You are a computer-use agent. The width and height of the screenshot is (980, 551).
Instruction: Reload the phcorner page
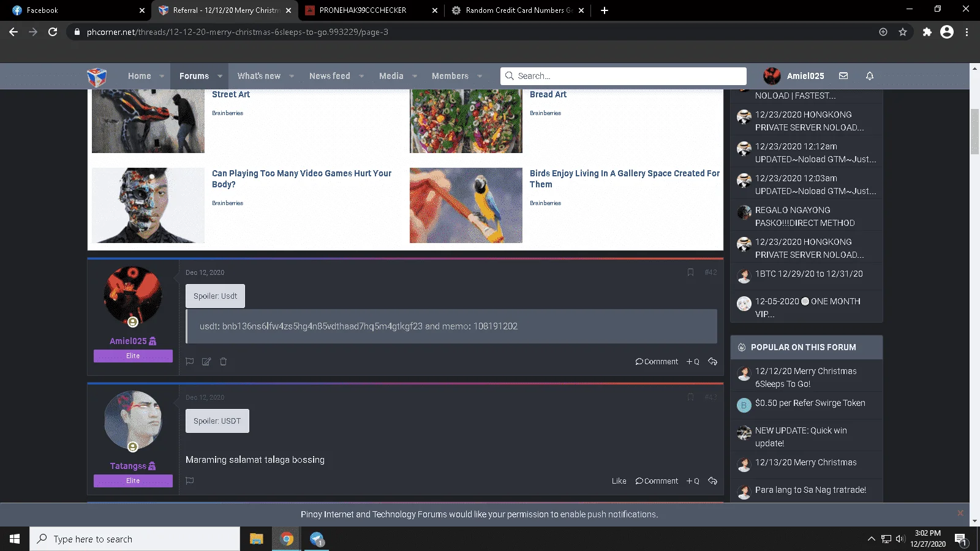click(53, 32)
